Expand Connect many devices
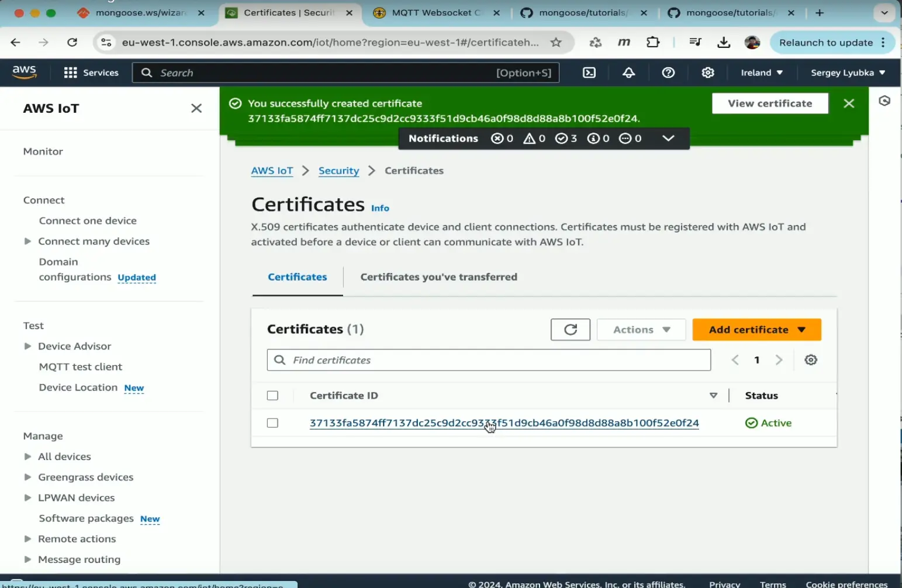 tap(27, 241)
